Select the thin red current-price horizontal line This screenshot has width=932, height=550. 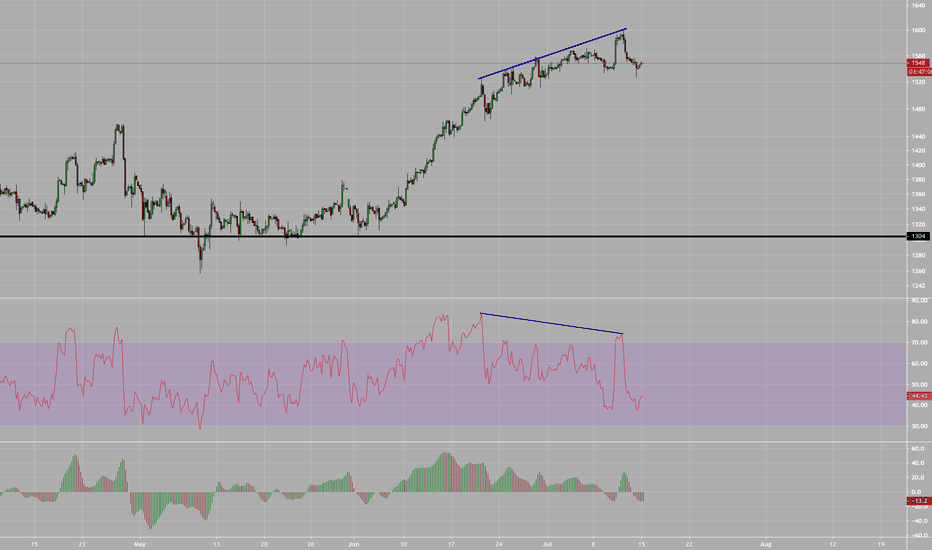pos(454,63)
